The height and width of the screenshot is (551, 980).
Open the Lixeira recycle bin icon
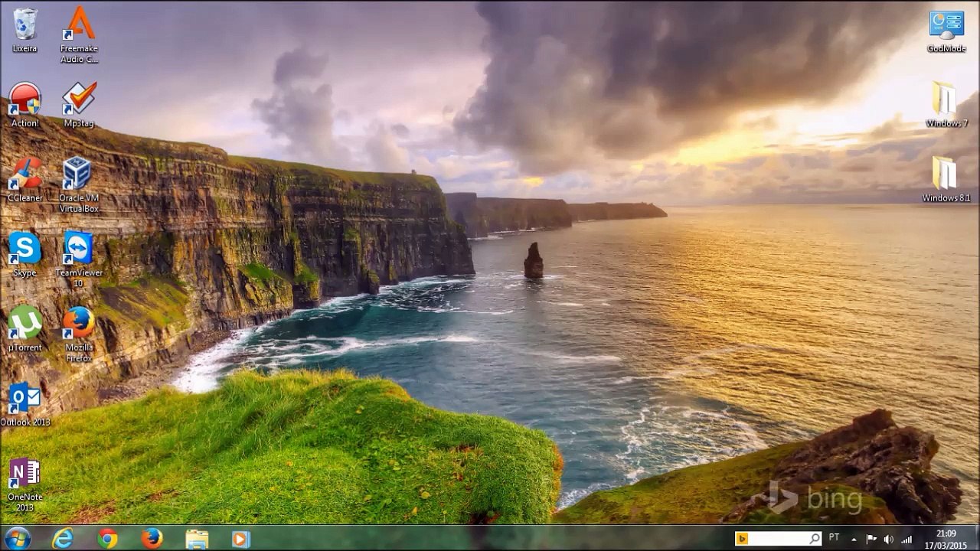pos(24,31)
